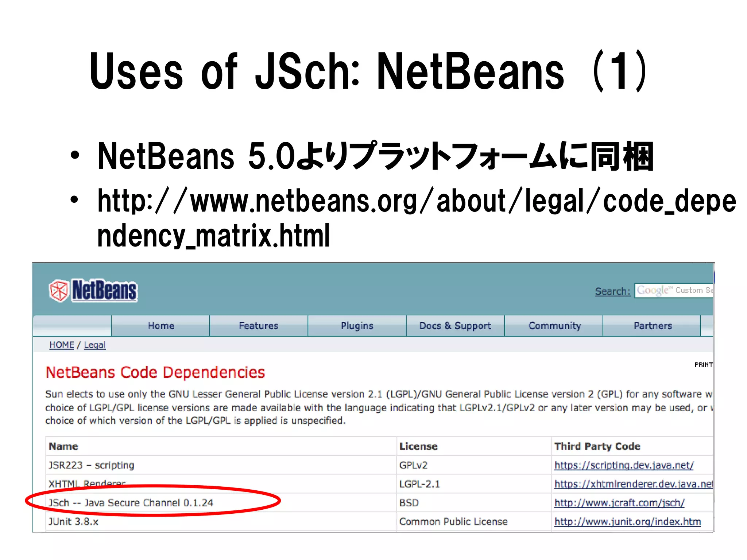Open the Plugins navigation tab

pyautogui.click(x=357, y=326)
